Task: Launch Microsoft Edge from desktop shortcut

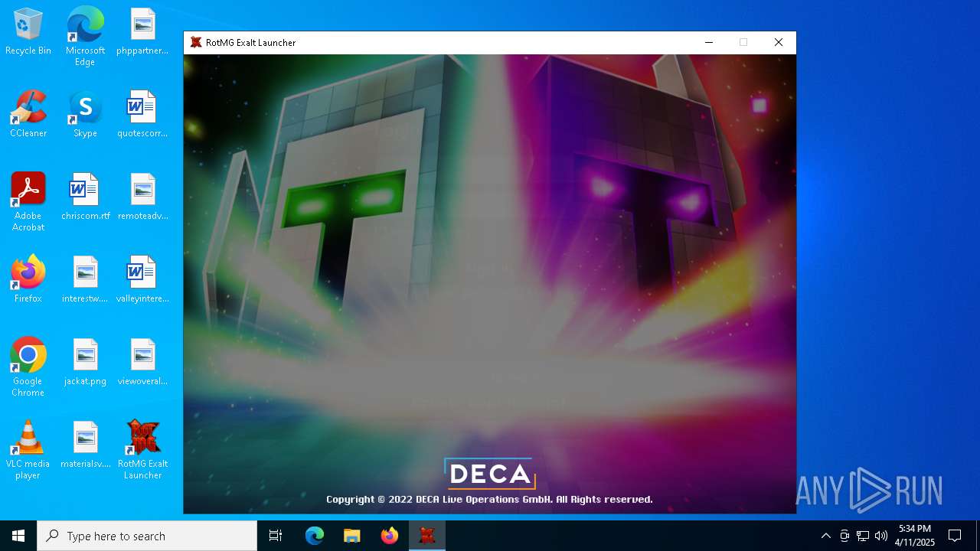Action: click(85, 37)
